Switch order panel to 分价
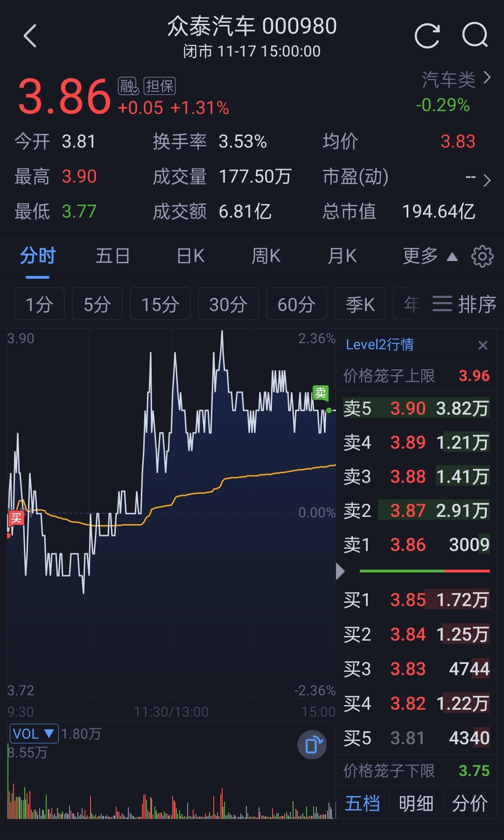The image size is (504, 840). [x=469, y=804]
